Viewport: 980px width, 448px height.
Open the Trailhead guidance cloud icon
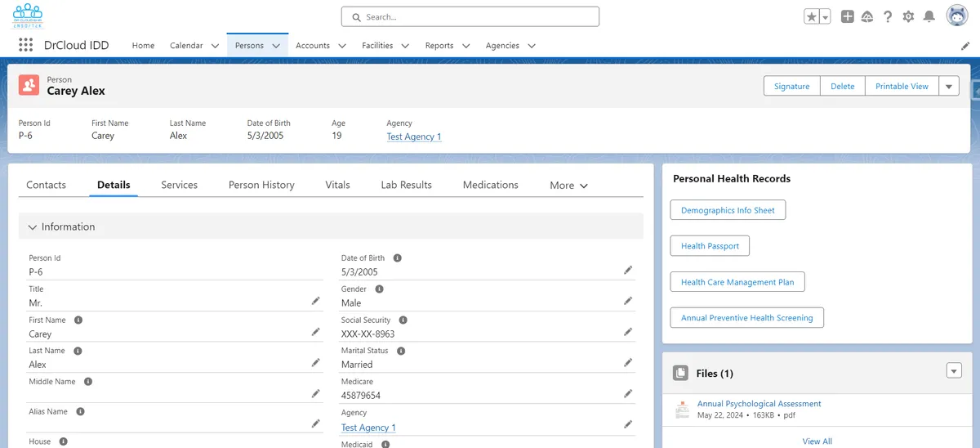[x=867, y=16]
